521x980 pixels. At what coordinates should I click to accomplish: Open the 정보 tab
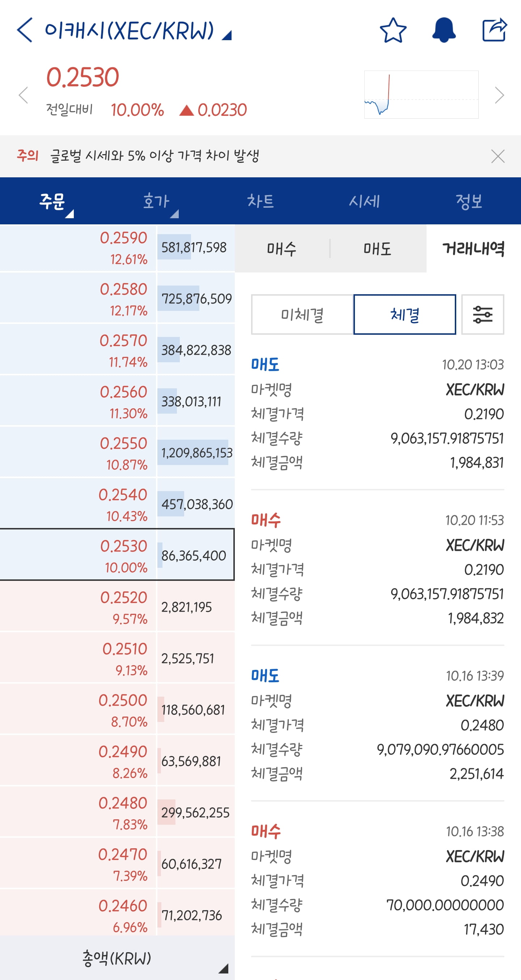click(x=469, y=201)
